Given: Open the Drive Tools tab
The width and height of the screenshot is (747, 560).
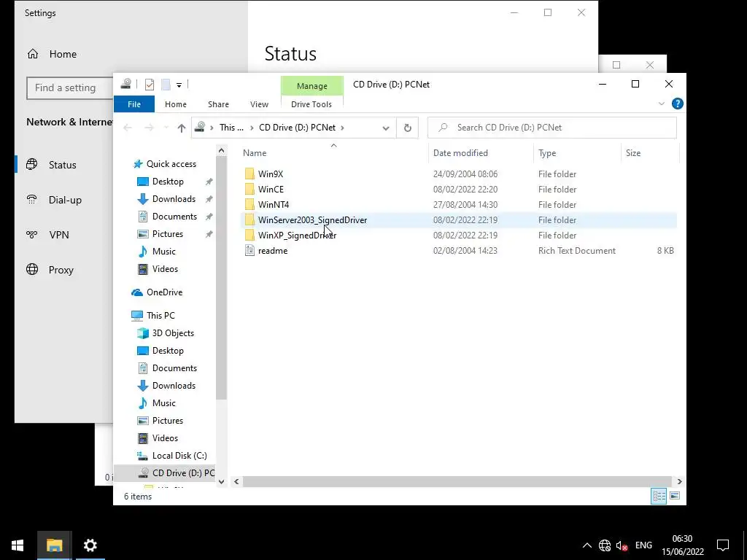Looking at the screenshot, I should (311, 104).
